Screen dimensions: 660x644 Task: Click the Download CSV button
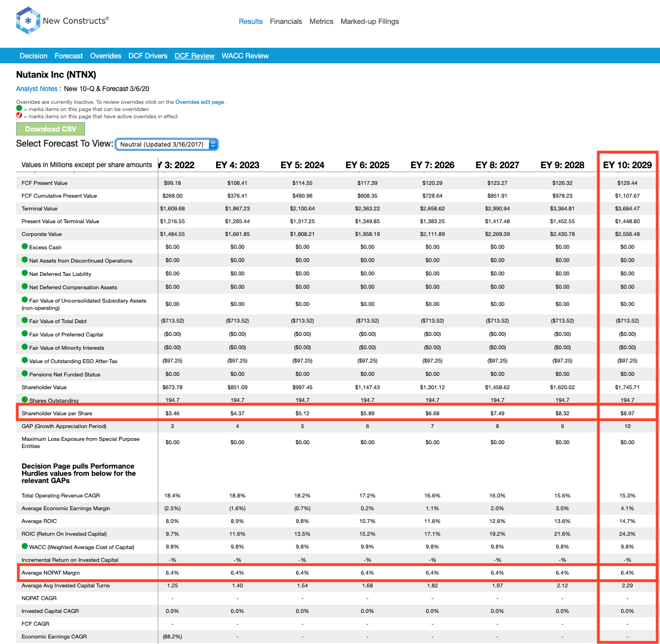pyautogui.click(x=51, y=129)
